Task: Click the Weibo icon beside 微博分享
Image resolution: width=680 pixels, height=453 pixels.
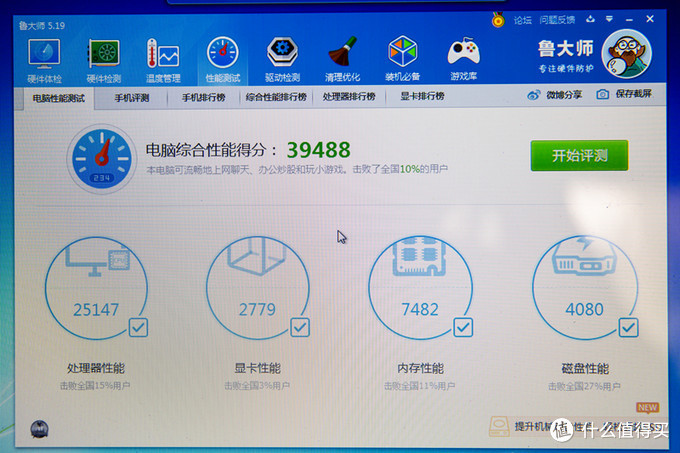Action: click(x=534, y=95)
